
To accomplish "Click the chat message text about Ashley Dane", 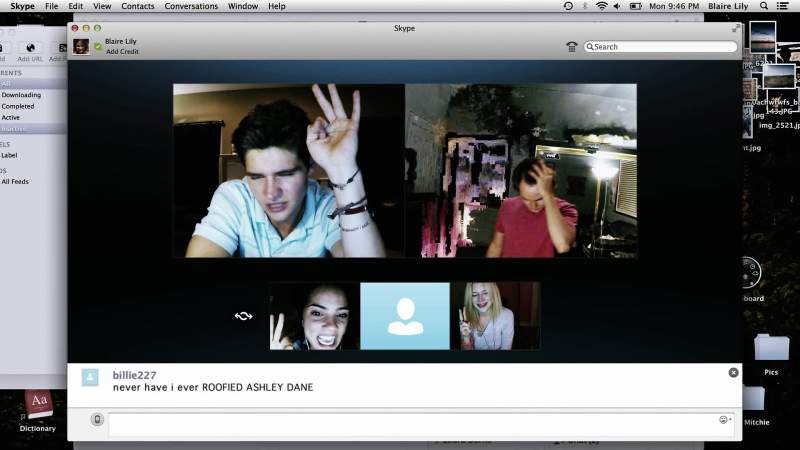I will pyautogui.click(x=213, y=388).
